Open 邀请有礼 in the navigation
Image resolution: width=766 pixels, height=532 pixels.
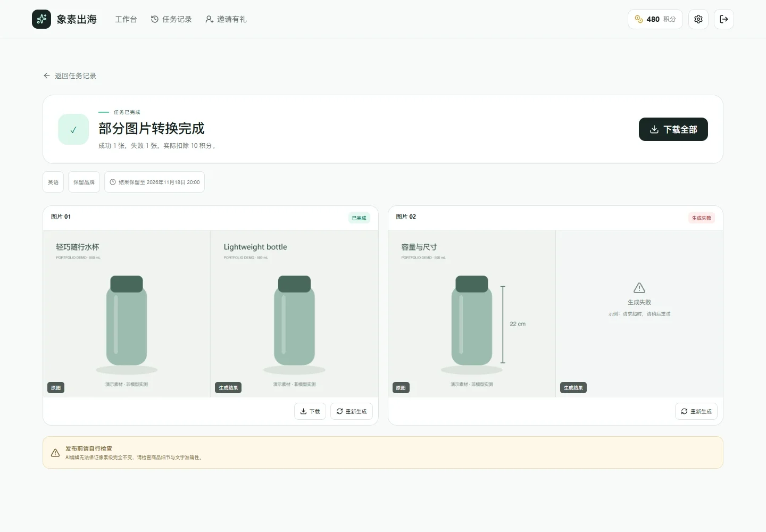(x=226, y=19)
